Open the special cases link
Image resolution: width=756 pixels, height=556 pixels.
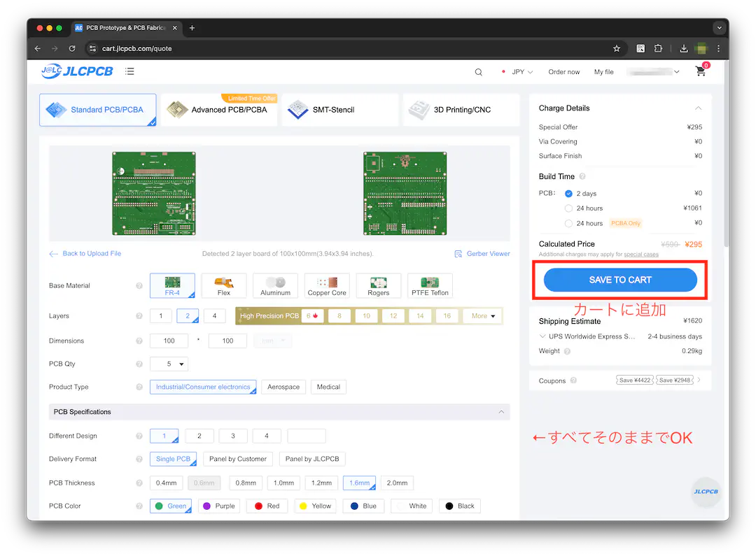[x=640, y=255]
